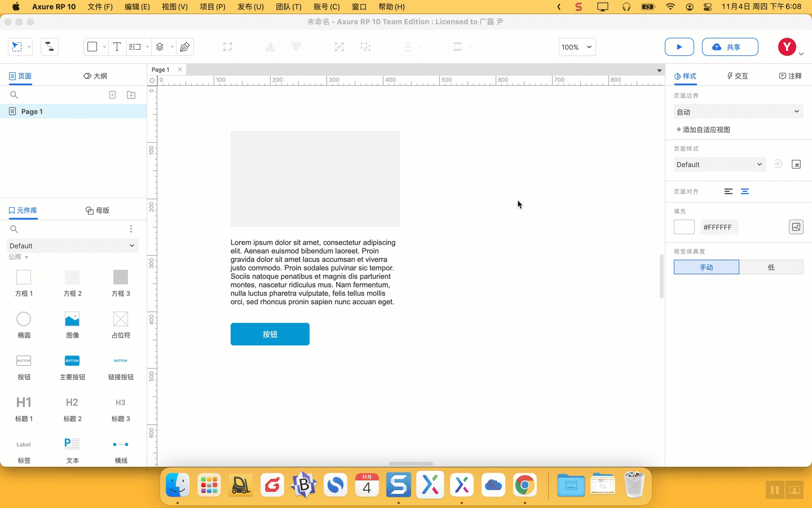Screen dimensions: 812x508
Task: Select the 标题 3 H3 widget
Action: point(121,408)
